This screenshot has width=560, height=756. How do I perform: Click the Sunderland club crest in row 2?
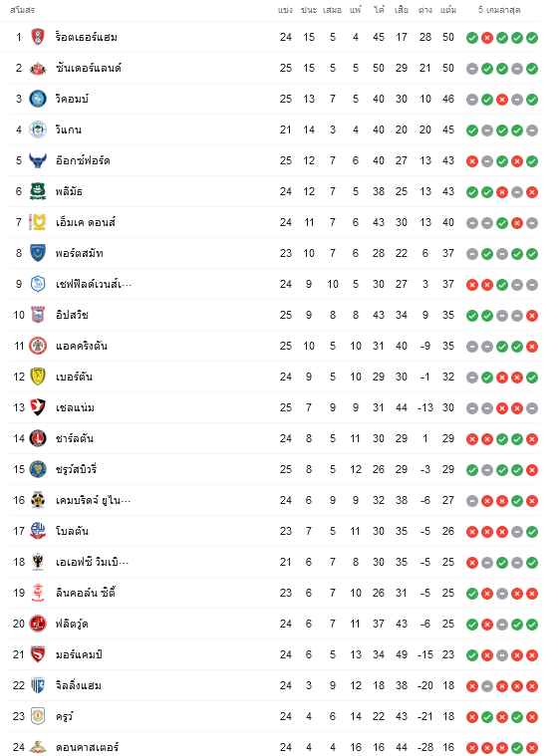point(38,68)
